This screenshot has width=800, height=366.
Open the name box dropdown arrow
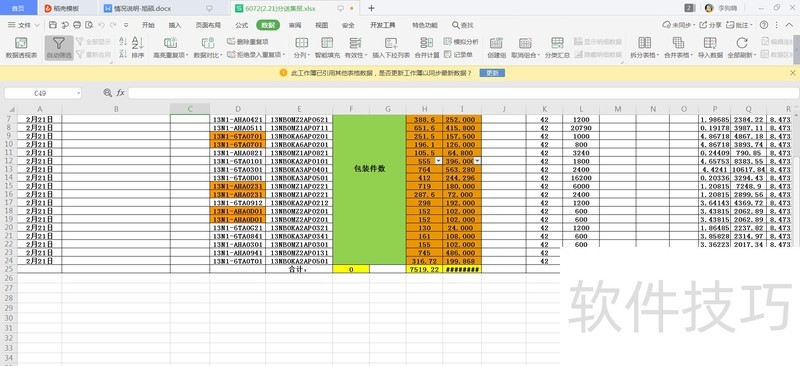click(79, 93)
